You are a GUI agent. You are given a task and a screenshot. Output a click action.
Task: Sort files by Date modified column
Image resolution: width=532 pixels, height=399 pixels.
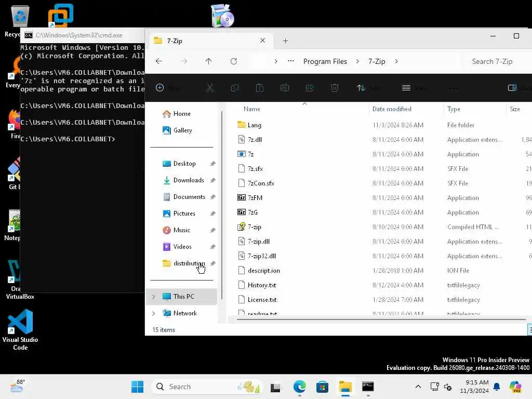(x=392, y=109)
